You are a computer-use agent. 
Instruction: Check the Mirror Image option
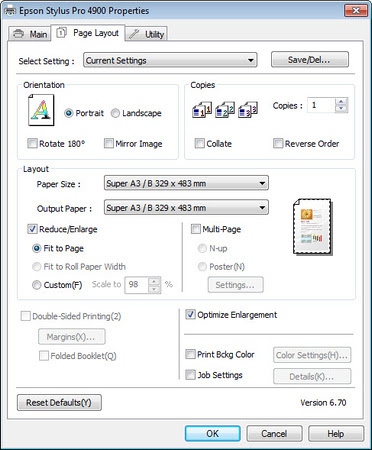109,144
